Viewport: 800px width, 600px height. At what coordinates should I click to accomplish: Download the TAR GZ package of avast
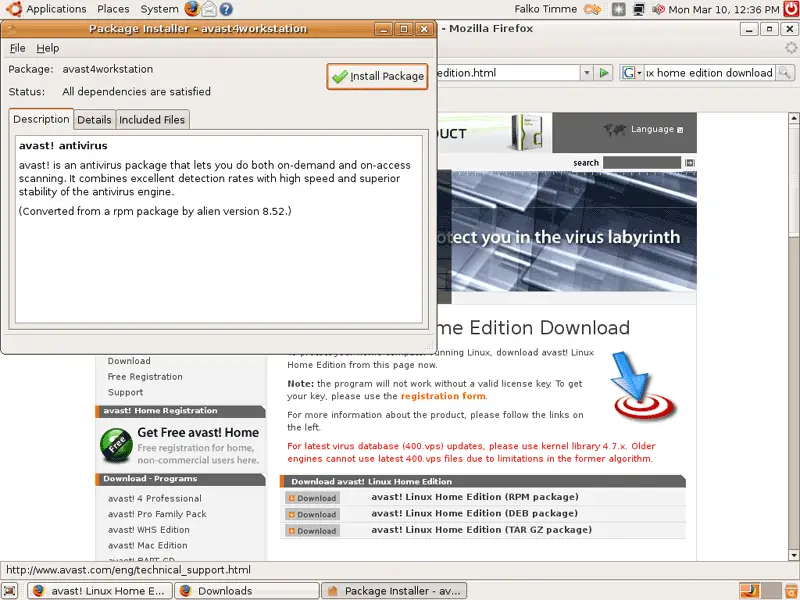click(312, 531)
